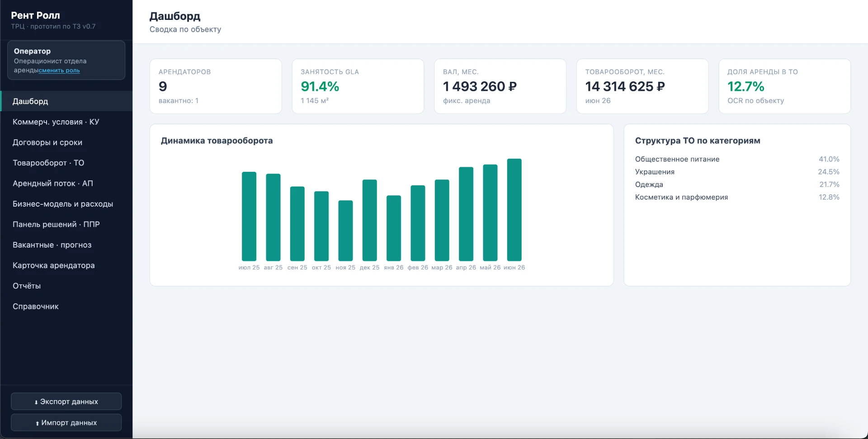Open Панель решений · ППР

point(66,224)
